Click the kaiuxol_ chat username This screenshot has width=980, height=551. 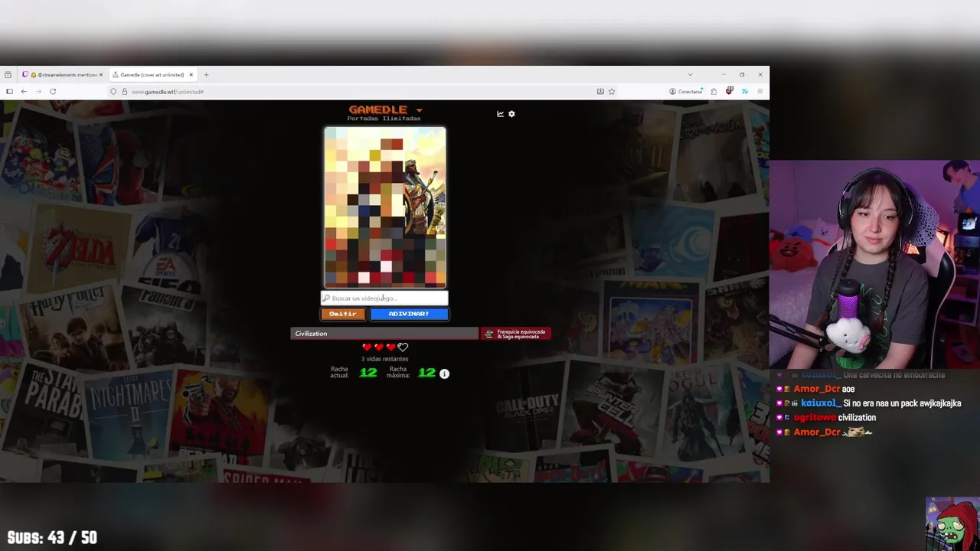(821, 403)
